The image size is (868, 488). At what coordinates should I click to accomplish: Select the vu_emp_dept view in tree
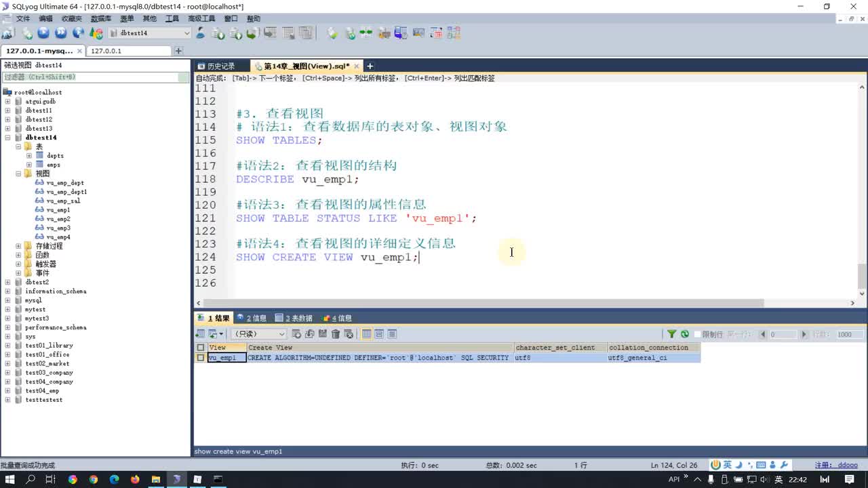65,183
